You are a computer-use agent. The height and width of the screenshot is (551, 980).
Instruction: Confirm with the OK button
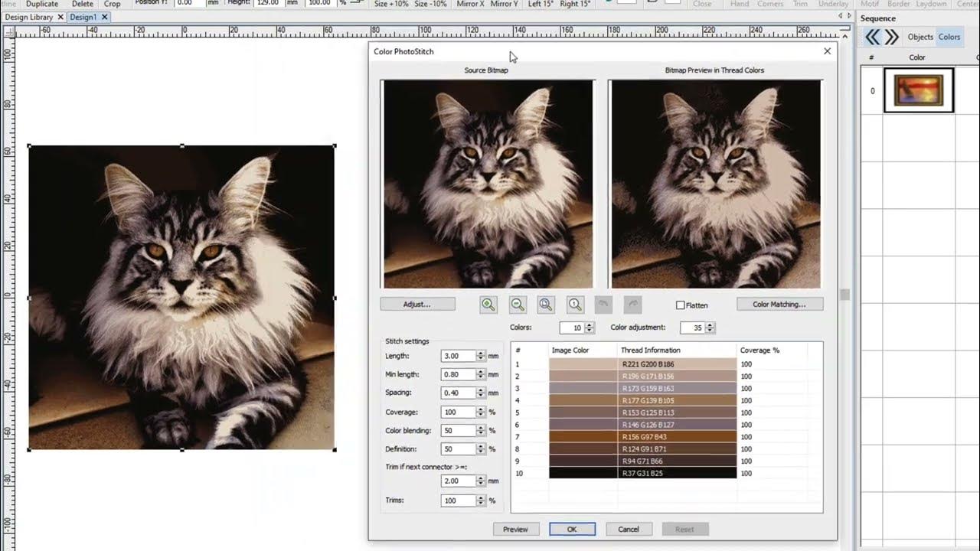click(572, 529)
